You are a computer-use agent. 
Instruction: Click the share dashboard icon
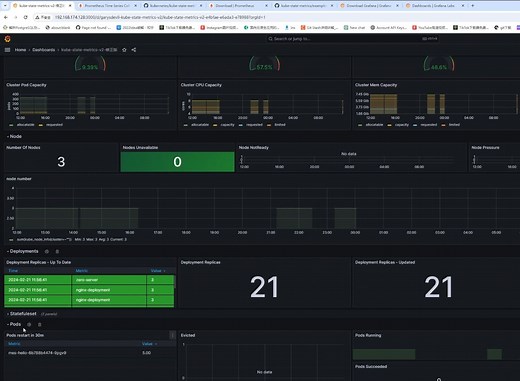click(134, 50)
